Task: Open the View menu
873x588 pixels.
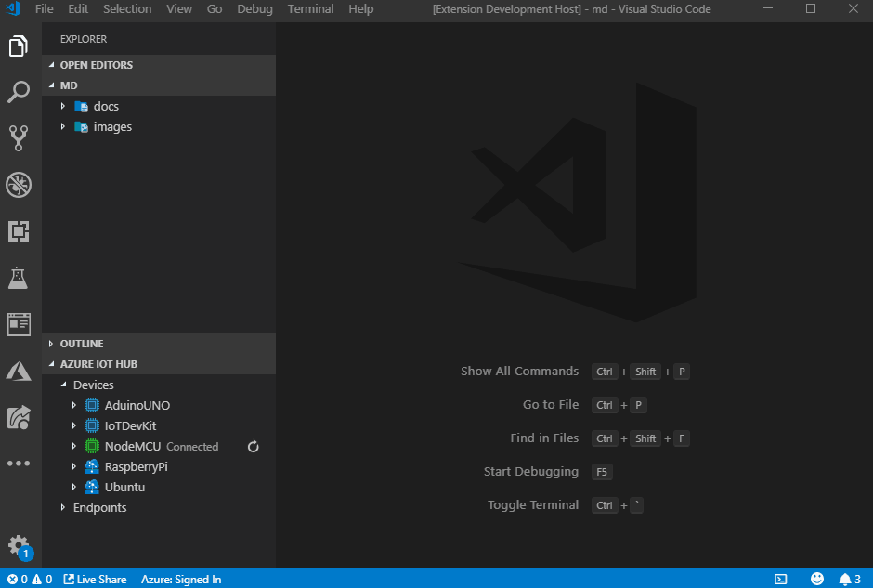Action: pyautogui.click(x=179, y=9)
